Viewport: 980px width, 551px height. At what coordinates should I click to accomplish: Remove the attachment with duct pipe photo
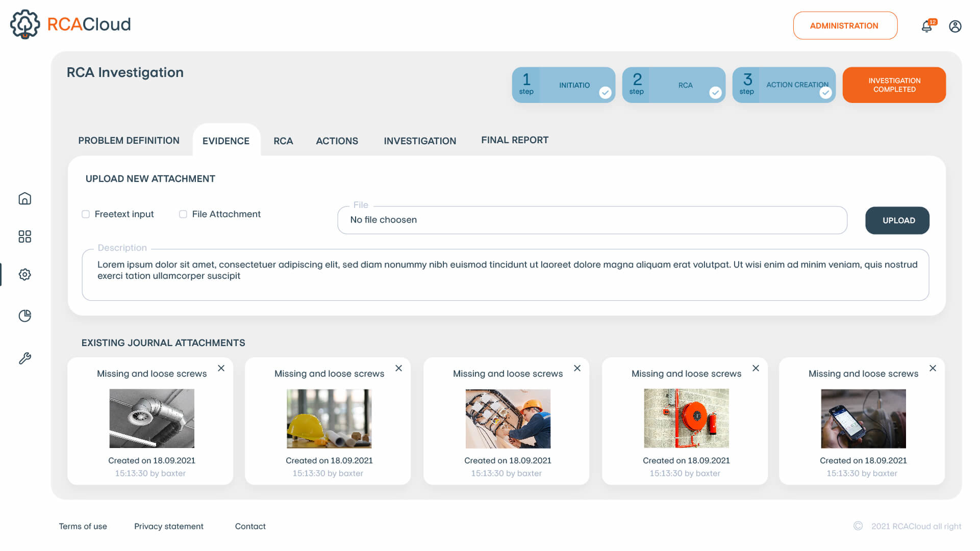(x=221, y=368)
